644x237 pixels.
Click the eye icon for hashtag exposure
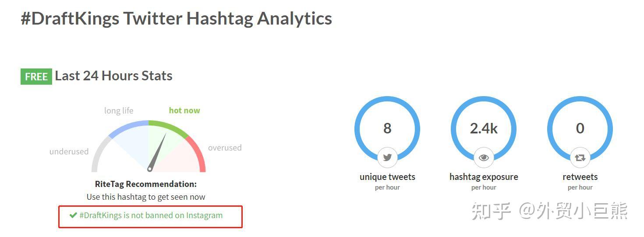(x=484, y=158)
